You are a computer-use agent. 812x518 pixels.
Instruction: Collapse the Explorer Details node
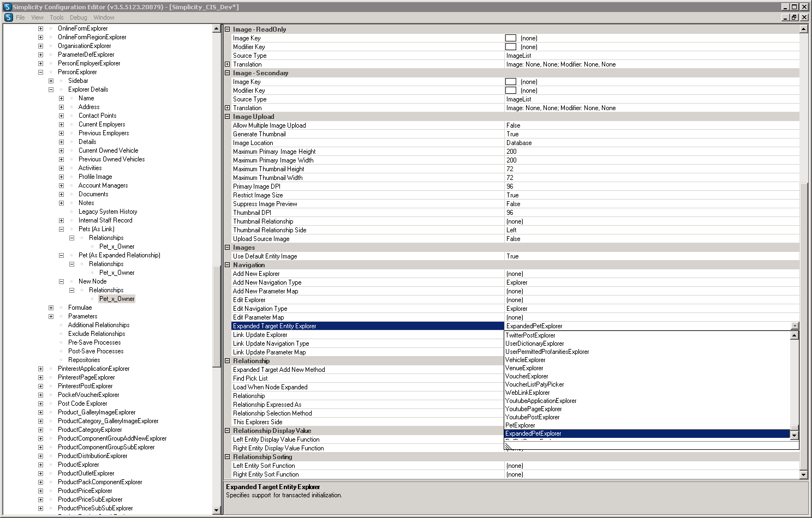(x=51, y=89)
